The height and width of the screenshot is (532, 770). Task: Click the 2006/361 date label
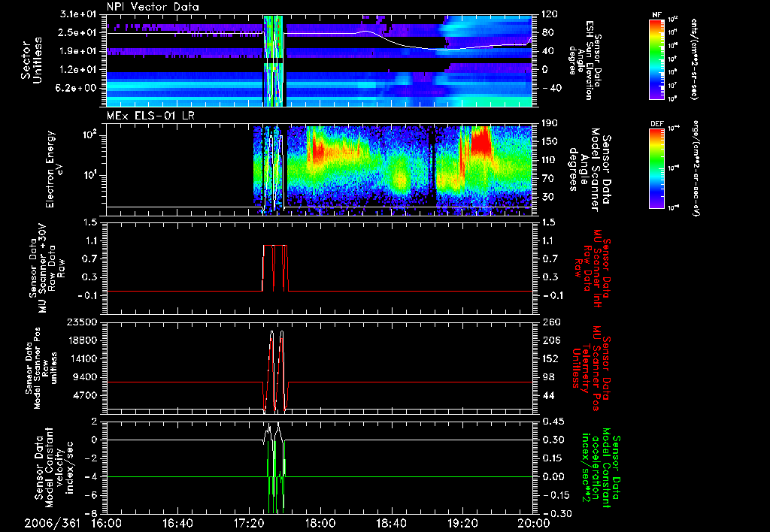(x=51, y=523)
